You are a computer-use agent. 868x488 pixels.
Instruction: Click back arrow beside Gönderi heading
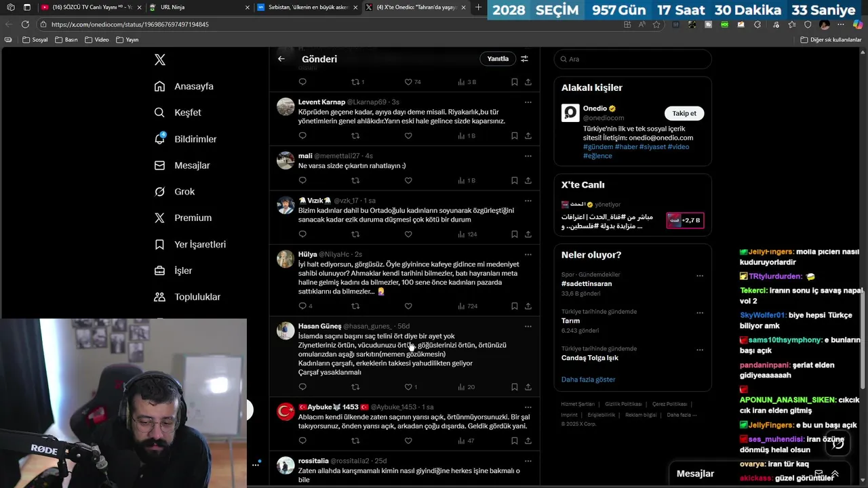tap(281, 59)
